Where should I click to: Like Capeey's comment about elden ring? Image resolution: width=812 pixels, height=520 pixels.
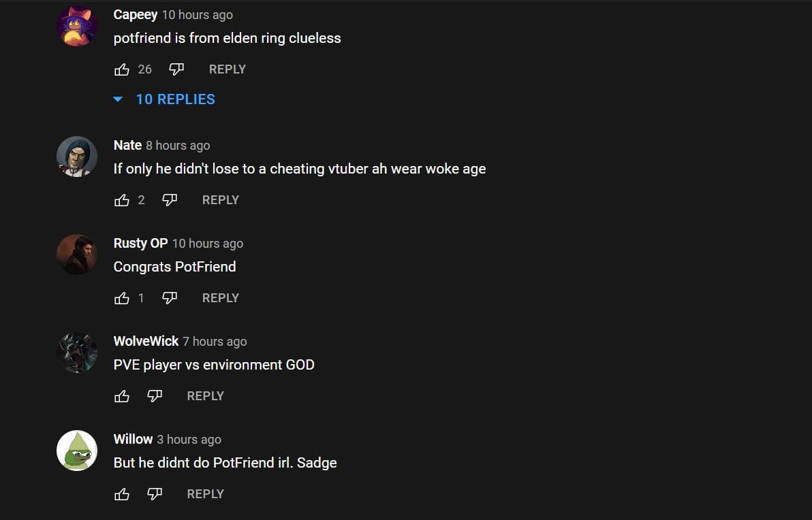pos(122,69)
